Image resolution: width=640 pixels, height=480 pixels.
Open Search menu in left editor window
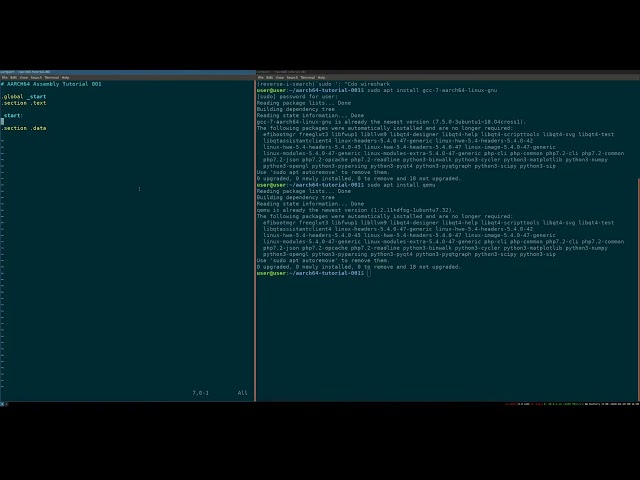pyautogui.click(x=36, y=77)
